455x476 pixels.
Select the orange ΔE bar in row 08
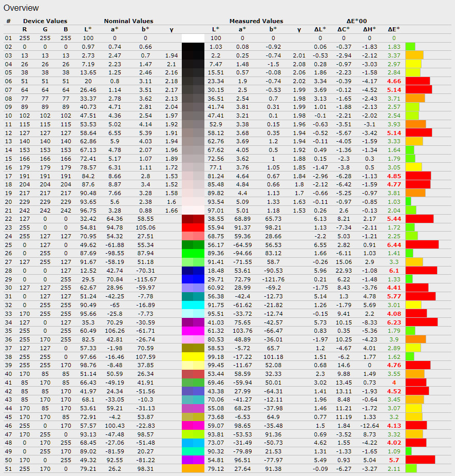point(415,98)
